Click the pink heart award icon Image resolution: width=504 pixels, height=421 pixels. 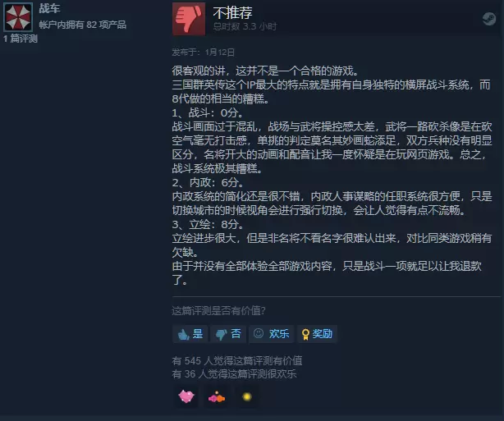186,396
